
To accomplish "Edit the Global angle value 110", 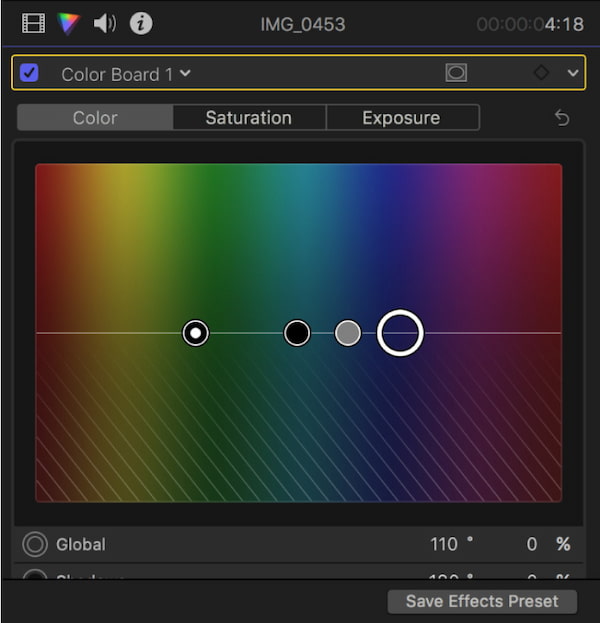I will [x=444, y=544].
